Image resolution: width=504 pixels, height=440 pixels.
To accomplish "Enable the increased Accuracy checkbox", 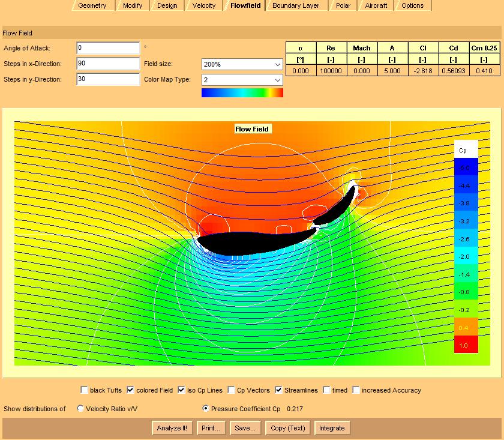I will point(356,390).
